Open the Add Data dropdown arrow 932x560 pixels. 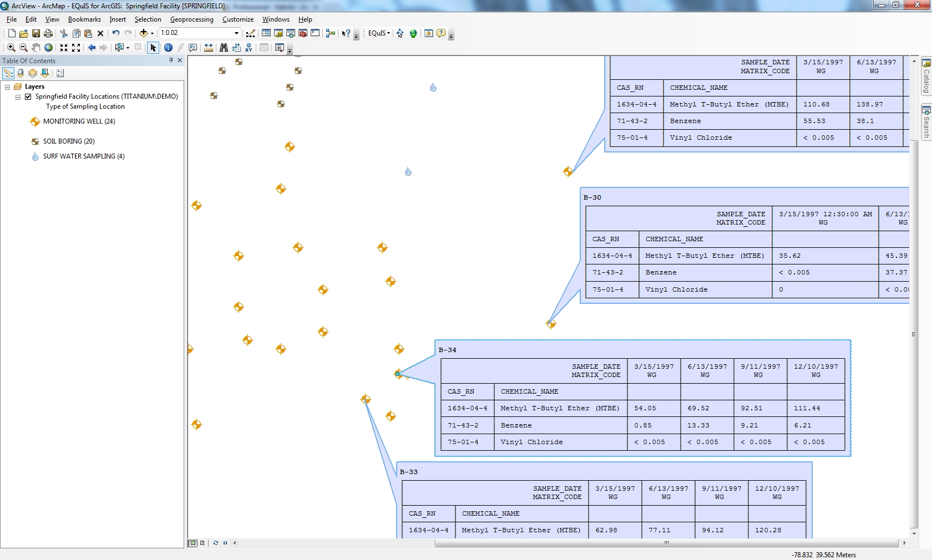152,33
